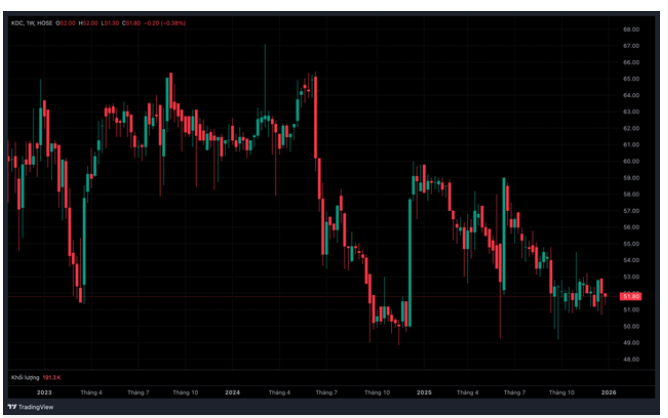The image size is (668, 418).
Task: Click the KDC, 1W, HOSE symbol title
Action: click(x=32, y=23)
